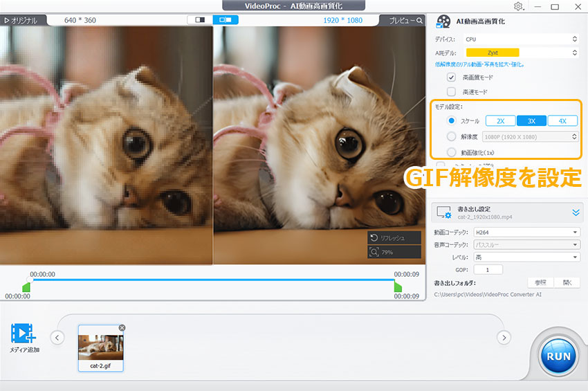588x391 pixels.
Task: Select the side-by-side view icon
Action: click(225, 20)
